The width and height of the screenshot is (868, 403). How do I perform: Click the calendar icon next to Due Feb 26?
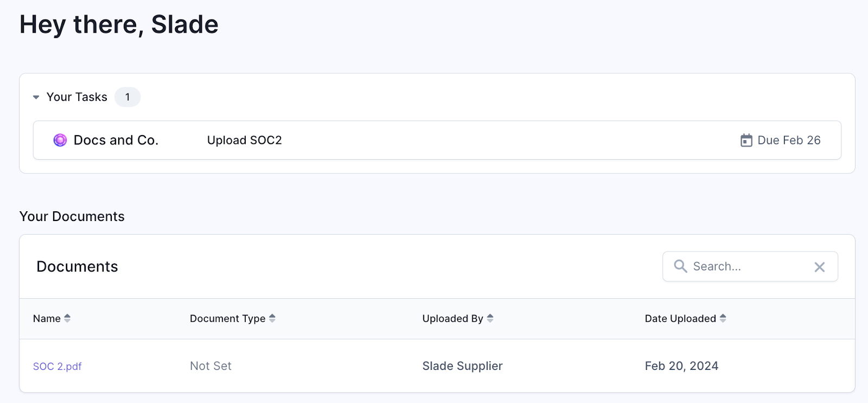point(746,140)
